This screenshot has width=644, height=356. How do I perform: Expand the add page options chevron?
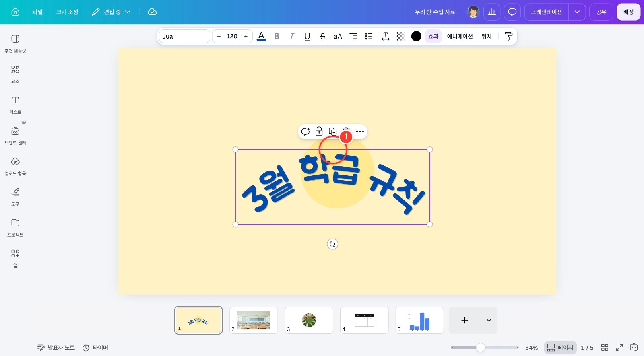click(x=489, y=320)
